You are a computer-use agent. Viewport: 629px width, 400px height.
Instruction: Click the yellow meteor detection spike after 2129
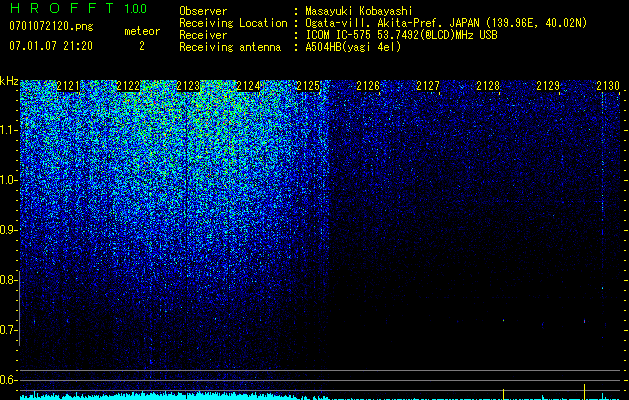[584, 392]
